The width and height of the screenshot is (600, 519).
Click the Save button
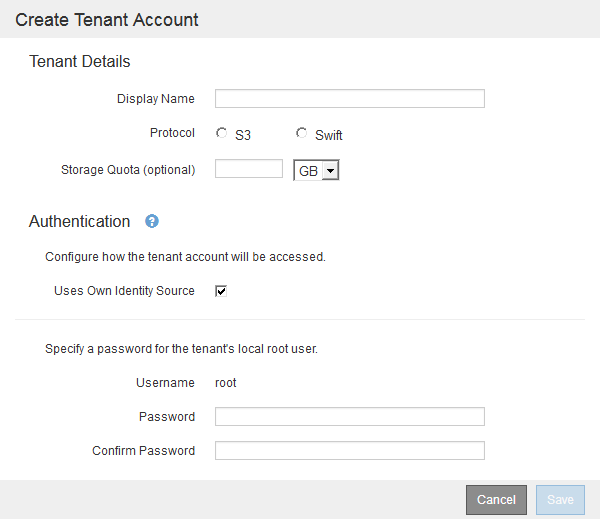(x=560, y=500)
